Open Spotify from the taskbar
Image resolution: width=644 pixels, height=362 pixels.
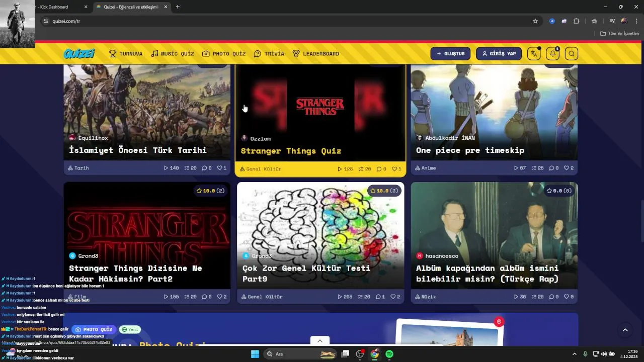[x=389, y=354]
